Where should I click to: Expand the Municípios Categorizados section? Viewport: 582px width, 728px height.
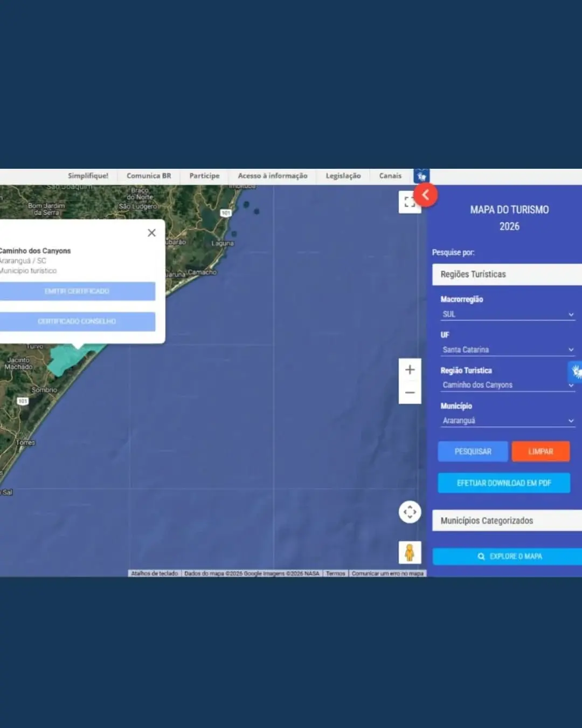click(x=507, y=520)
